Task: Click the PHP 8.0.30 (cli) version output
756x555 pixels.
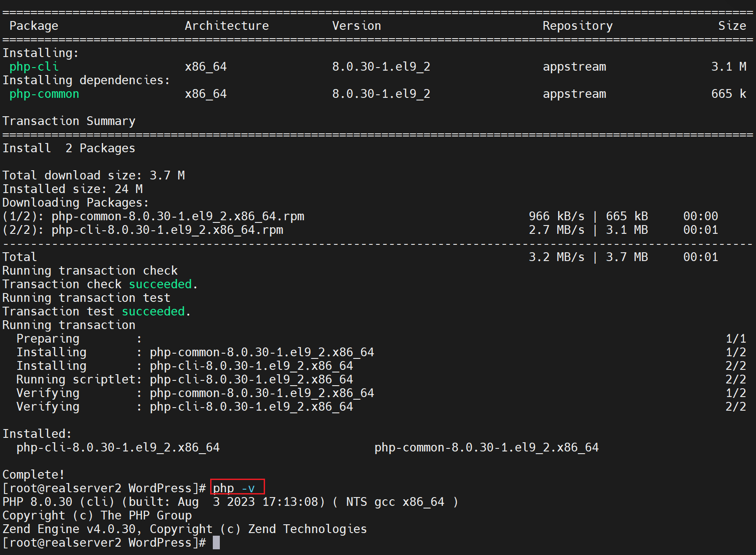Action: [59, 502]
